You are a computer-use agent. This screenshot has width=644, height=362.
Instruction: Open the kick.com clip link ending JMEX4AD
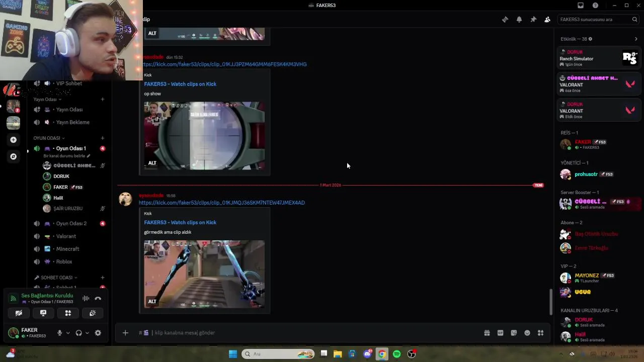coord(222,203)
